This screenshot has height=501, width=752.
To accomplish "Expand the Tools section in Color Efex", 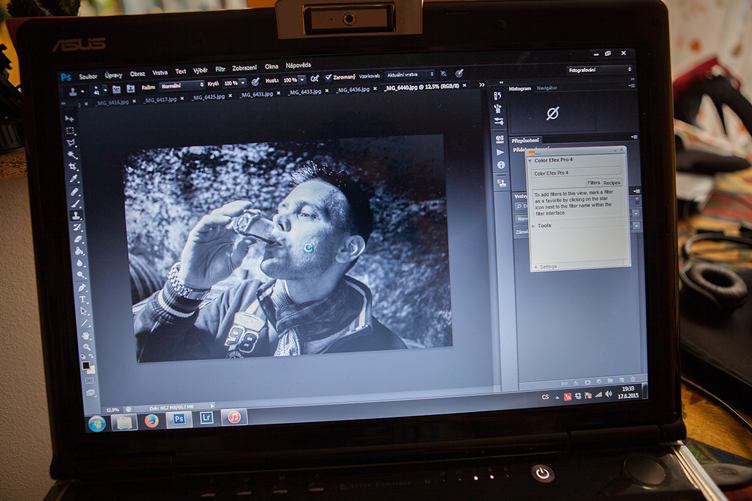I will (533, 225).
